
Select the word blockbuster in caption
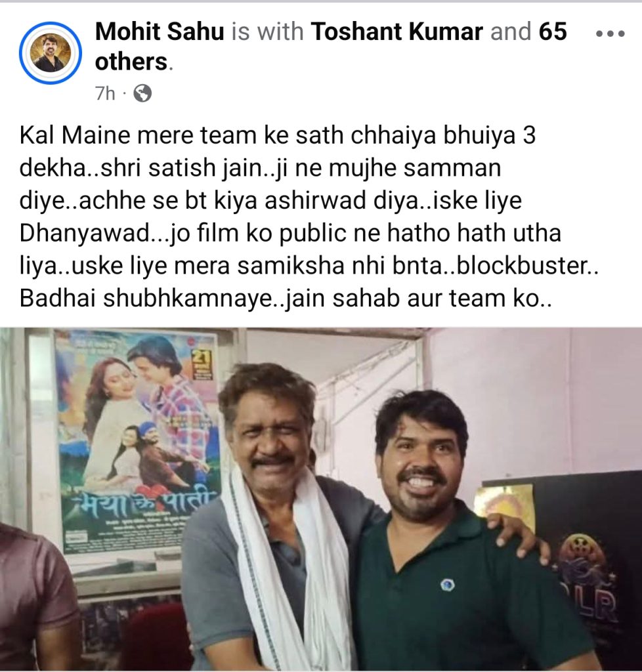tap(523, 266)
